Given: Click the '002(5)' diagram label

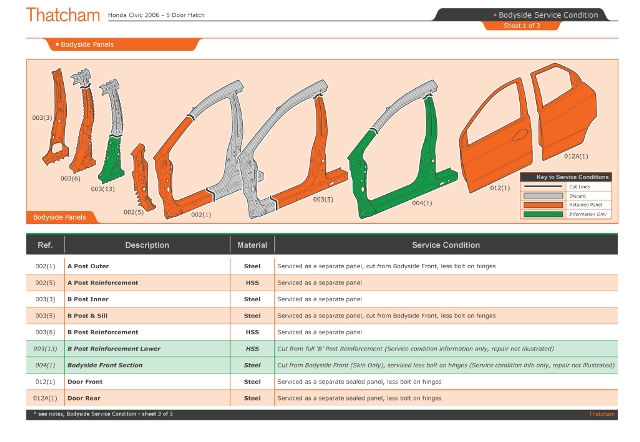Looking at the screenshot, I should point(133,212).
